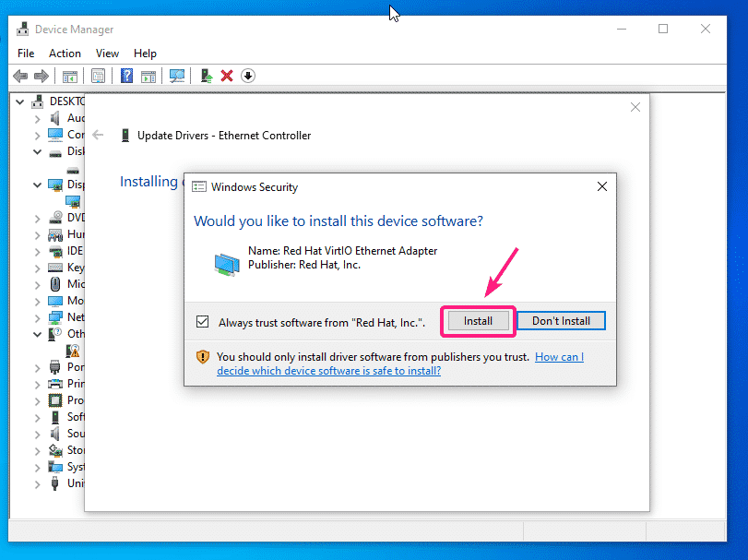This screenshot has width=748, height=560.
Task: Toggle the Show/Hide Action Pane toolbar icon
Action: point(148,76)
